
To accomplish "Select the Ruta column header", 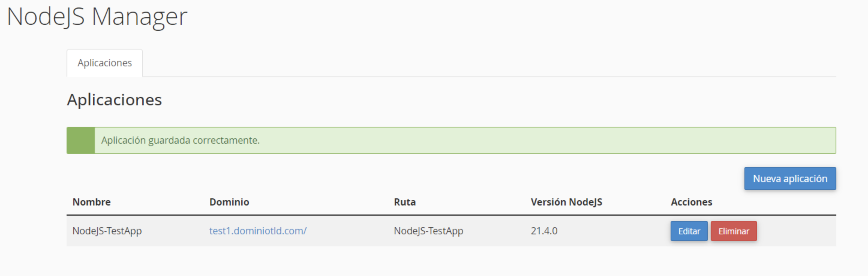I will click(405, 202).
